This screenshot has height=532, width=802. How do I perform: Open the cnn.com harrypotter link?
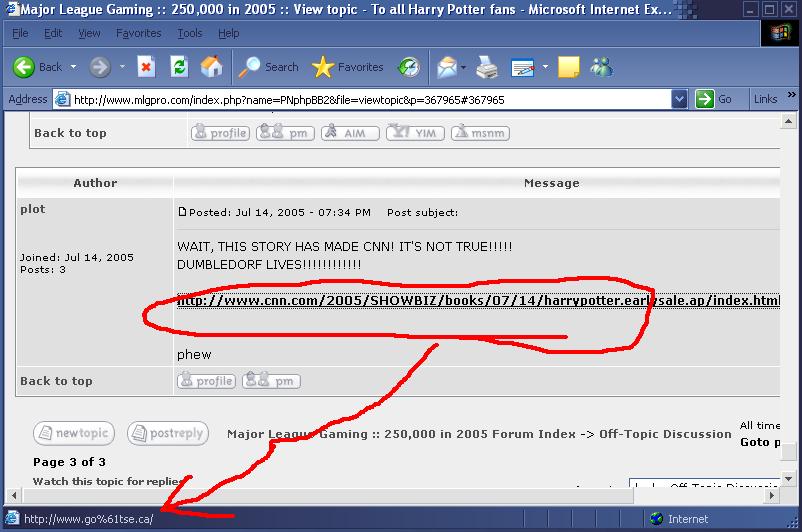pos(478,300)
